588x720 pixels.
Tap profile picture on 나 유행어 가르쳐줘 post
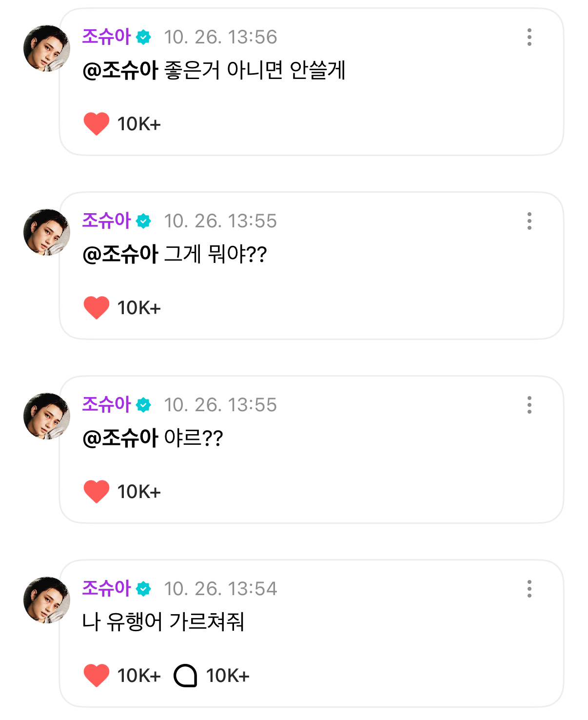[47, 600]
